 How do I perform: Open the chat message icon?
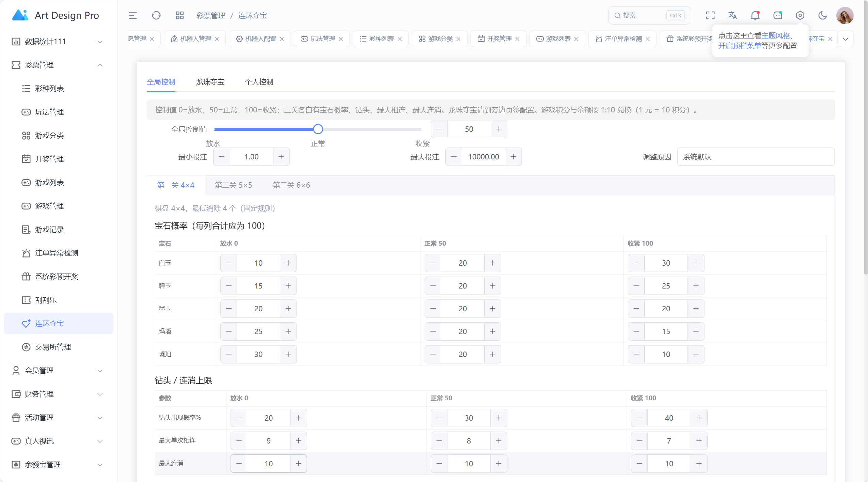click(777, 15)
